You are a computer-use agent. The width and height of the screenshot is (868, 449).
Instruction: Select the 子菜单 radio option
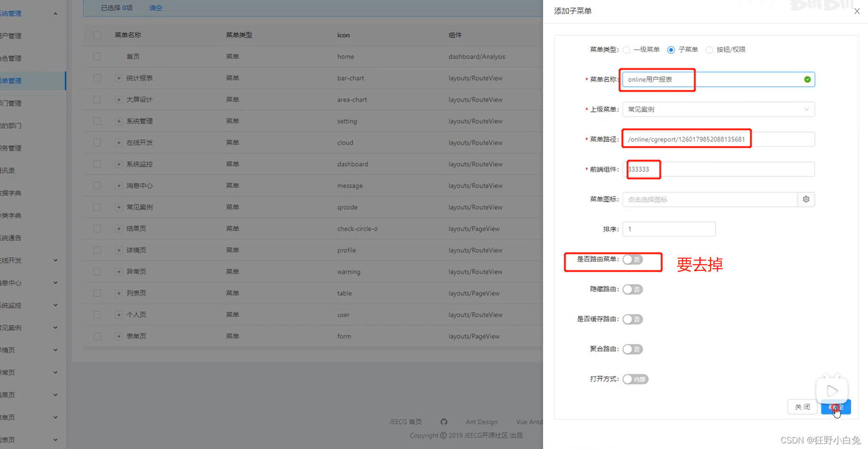click(671, 50)
